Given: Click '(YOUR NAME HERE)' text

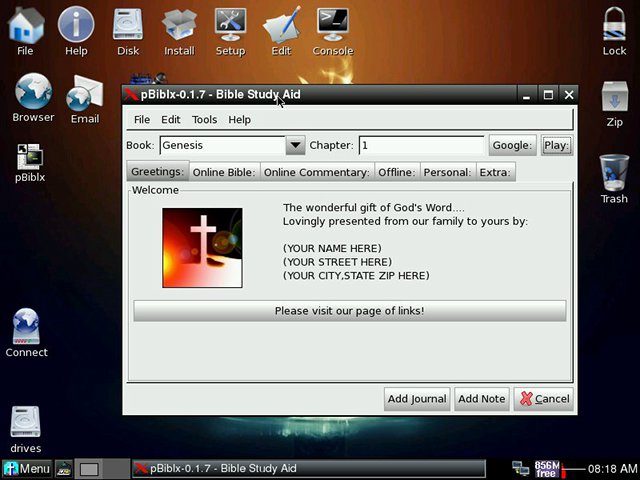Looking at the screenshot, I should tap(332, 248).
